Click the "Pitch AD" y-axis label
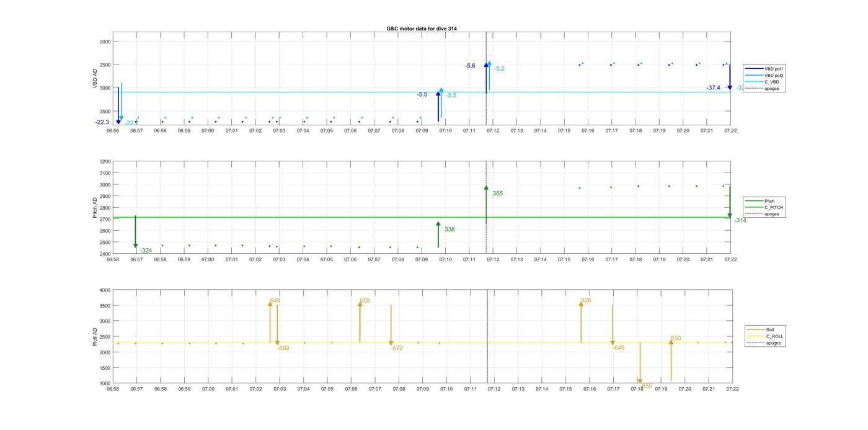Image resolution: width=868 pixels, height=430 pixels. pyautogui.click(x=95, y=208)
